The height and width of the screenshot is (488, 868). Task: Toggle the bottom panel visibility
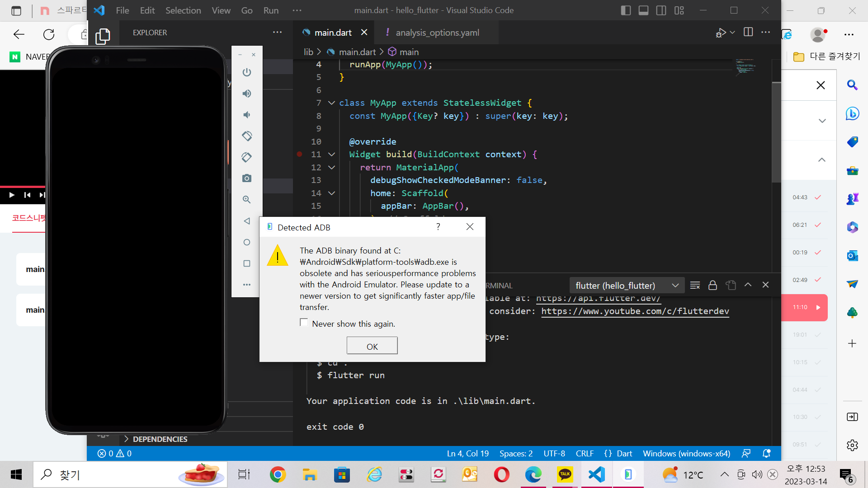643,10
